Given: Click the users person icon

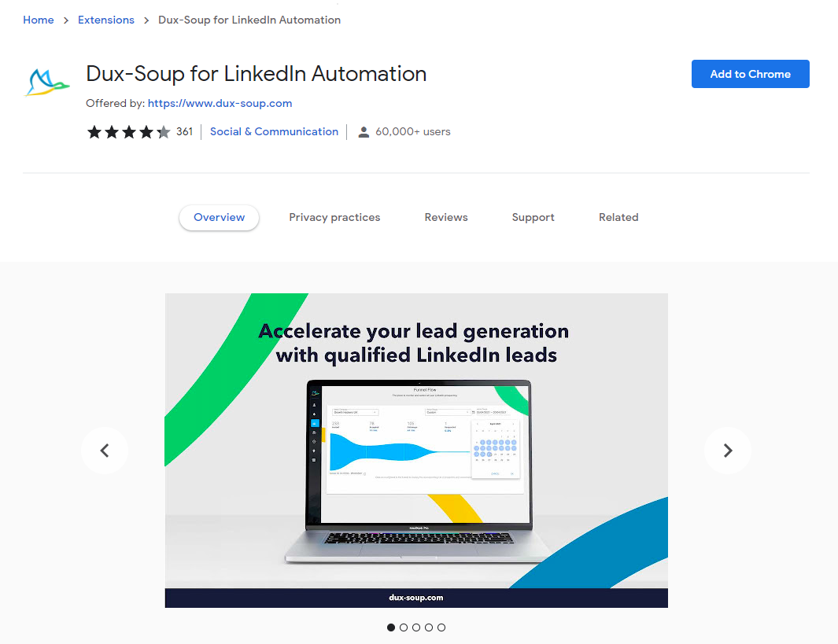Looking at the screenshot, I should tap(364, 132).
